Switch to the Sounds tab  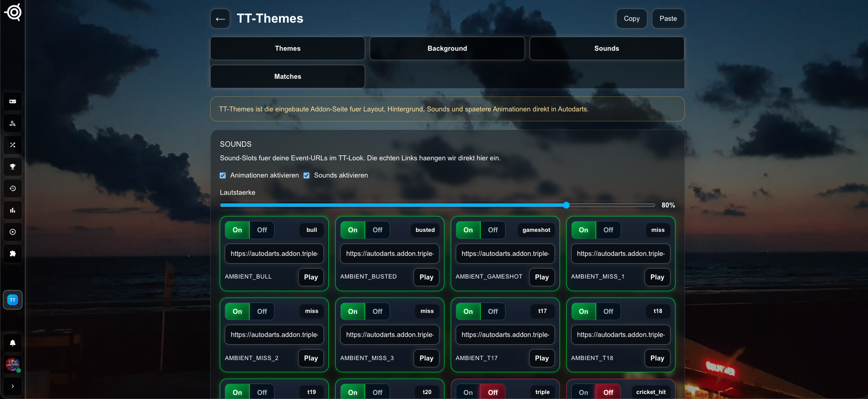click(607, 48)
